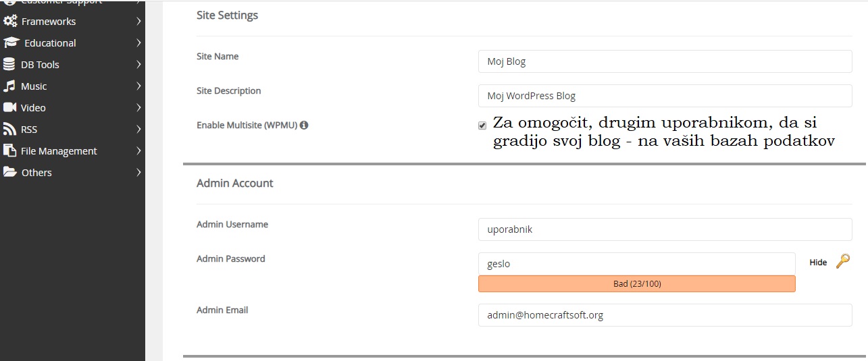This screenshot has height=361, width=868.
Task: Click the Music note icon
Action: click(x=9, y=86)
